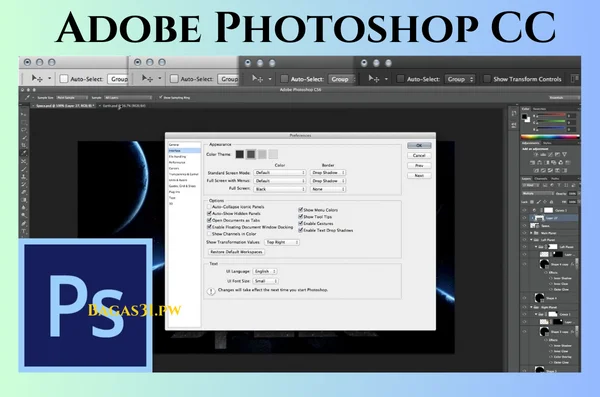Add a Vibrance adjustment
This screenshot has width=600, height=397.
point(564,155)
